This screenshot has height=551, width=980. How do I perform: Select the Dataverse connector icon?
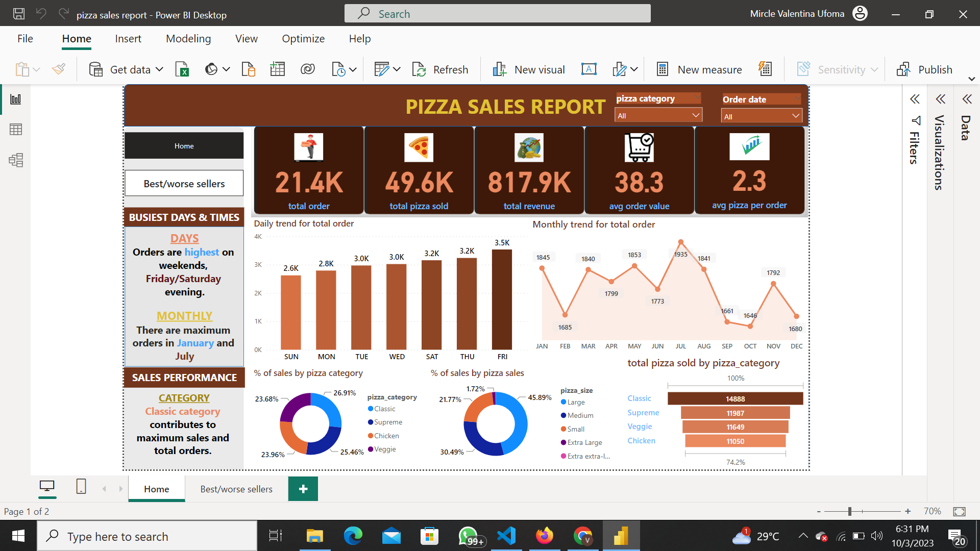click(307, 69)
